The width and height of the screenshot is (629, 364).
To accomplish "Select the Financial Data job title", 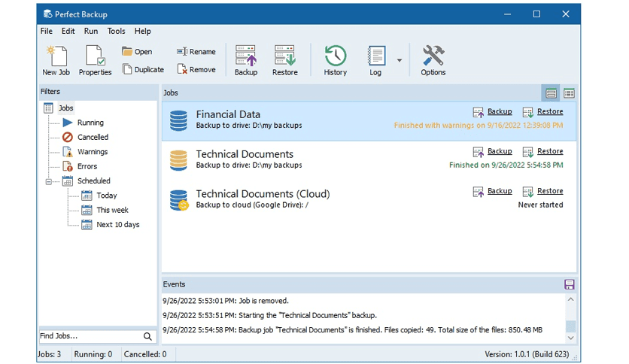I will point(228,114).
